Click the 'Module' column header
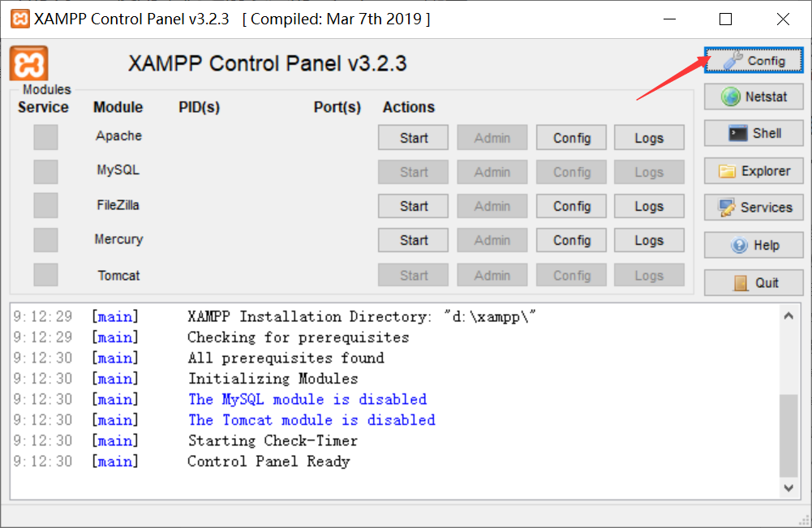 tap(118, 107)
